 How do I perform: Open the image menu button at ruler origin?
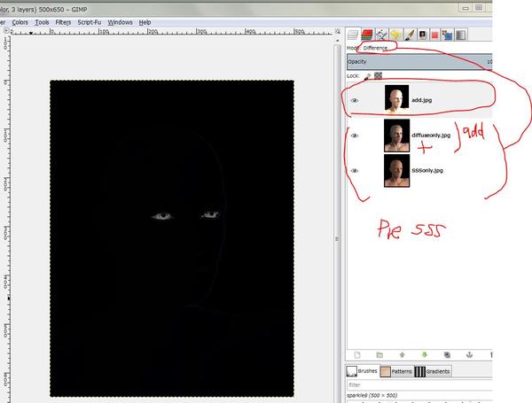[x=6, y=31]
